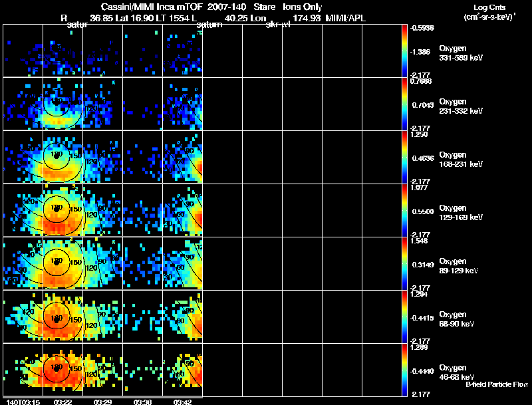Click the 'Cassini/MIMI Inca mTOF' title text

pos(152,7)
